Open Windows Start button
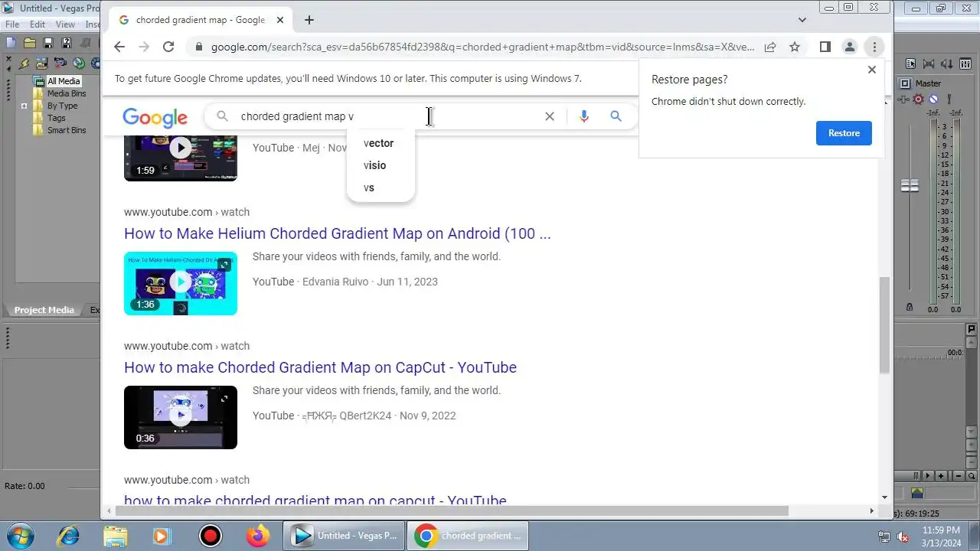Image resolution: width=980 pixels, height=551 pixels. click(18, 536)
